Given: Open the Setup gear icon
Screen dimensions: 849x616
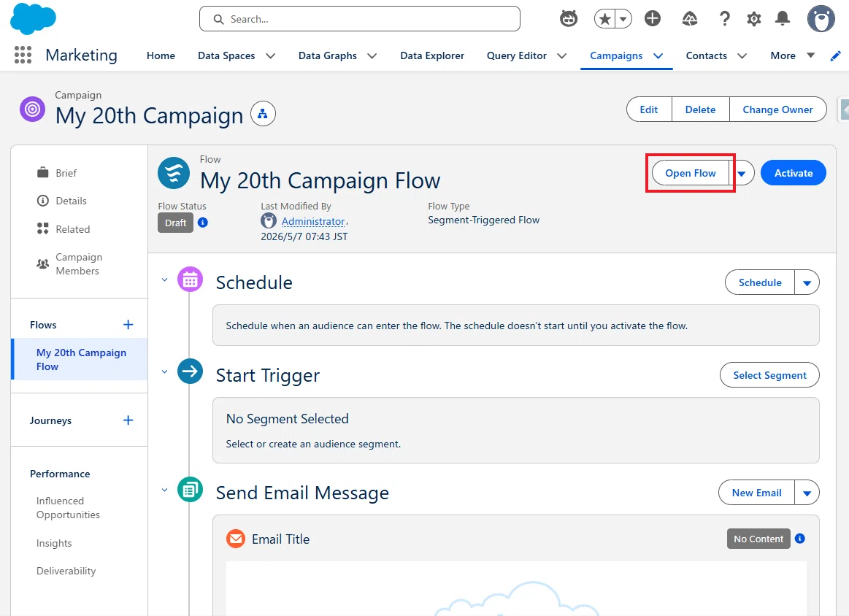Looking at the screenshot, I should coord(753,20).
